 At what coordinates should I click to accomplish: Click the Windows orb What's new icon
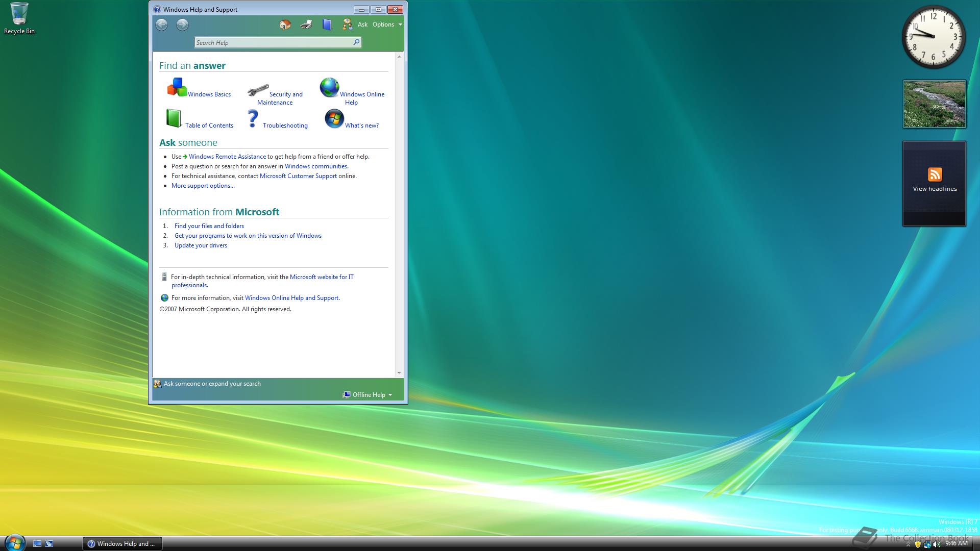(334, 118)
